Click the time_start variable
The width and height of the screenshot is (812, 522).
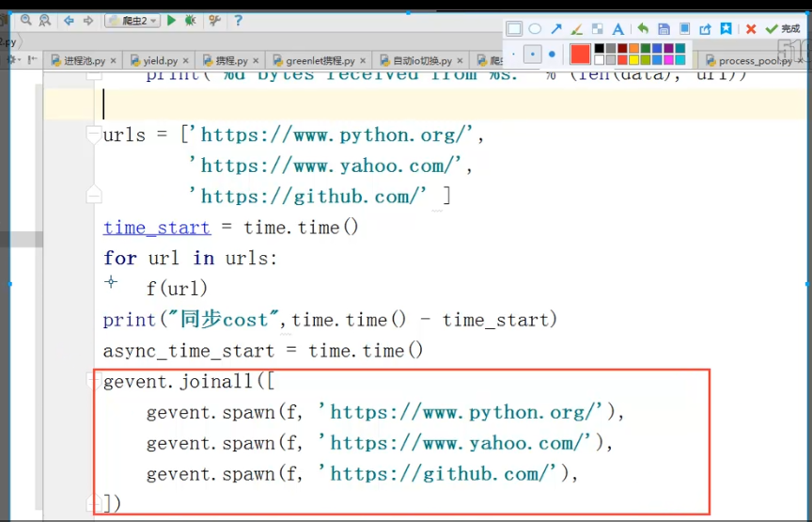(x=157, y=228)
